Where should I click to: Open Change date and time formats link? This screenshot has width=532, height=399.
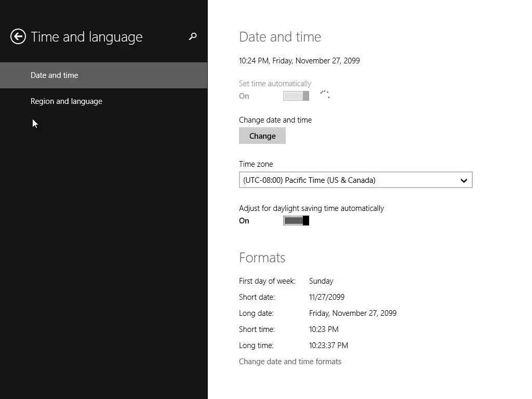(x=290, y=362)
